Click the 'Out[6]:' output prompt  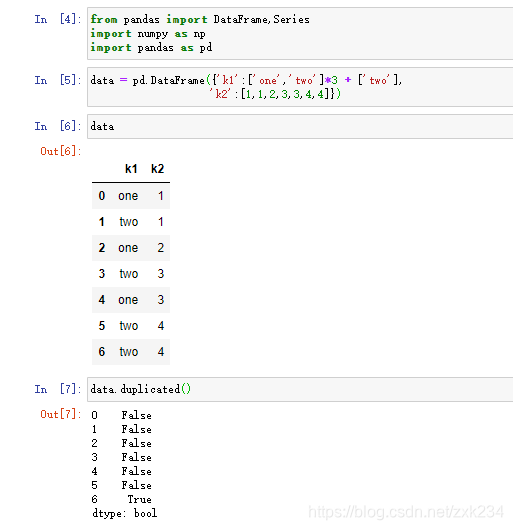(61, 151)
